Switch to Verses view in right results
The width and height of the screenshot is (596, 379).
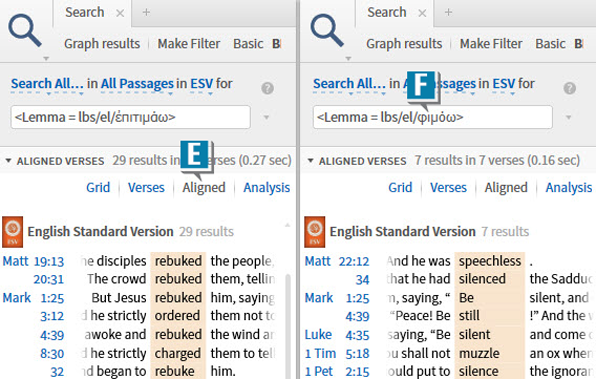point(448,187)
